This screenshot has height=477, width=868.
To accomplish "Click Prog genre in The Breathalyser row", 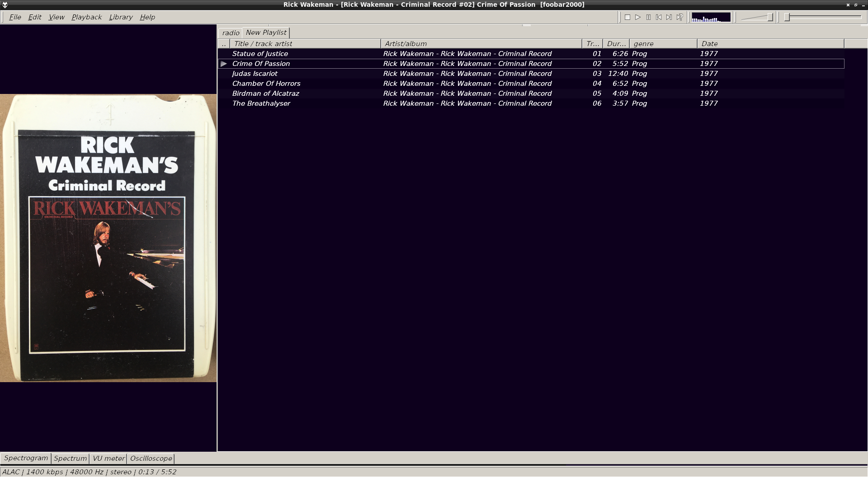I will point(639,103).
